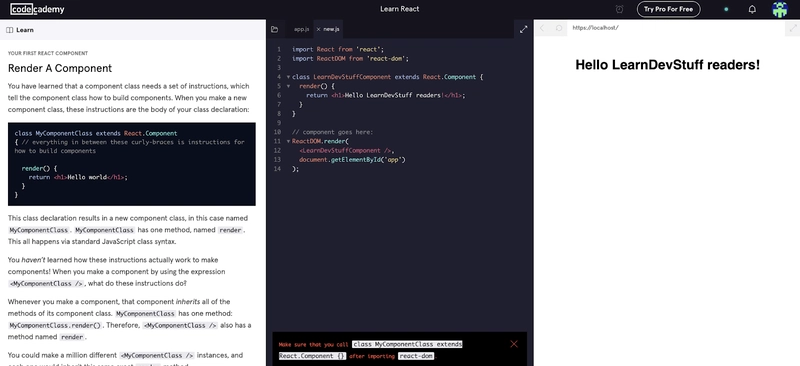The height and width of the screenshot is (366, 800).
Task: Click the 'Hello world' example code line
Action: 78,177
